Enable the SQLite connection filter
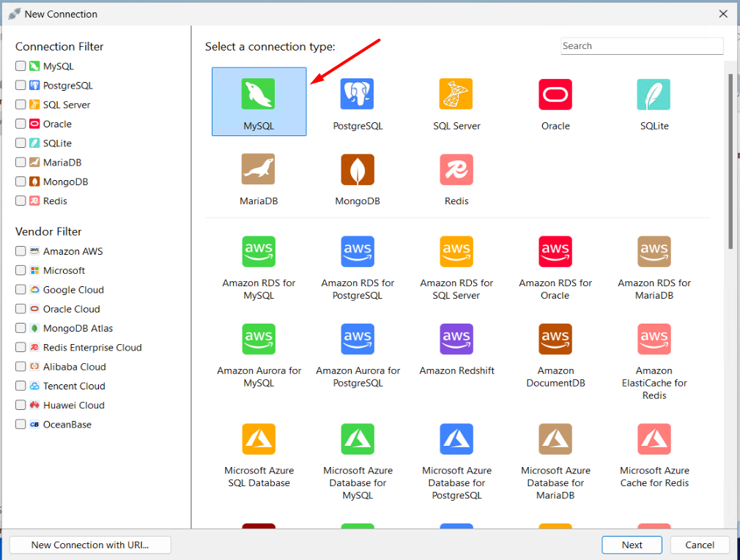740x560 pixels. click(21, 143)
